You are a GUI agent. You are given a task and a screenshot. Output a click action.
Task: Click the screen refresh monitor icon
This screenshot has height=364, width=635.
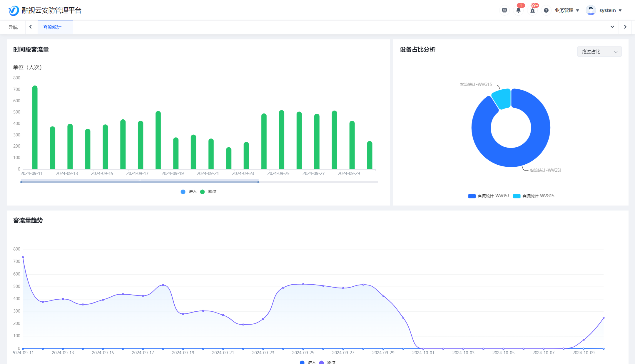pos(504,10)
